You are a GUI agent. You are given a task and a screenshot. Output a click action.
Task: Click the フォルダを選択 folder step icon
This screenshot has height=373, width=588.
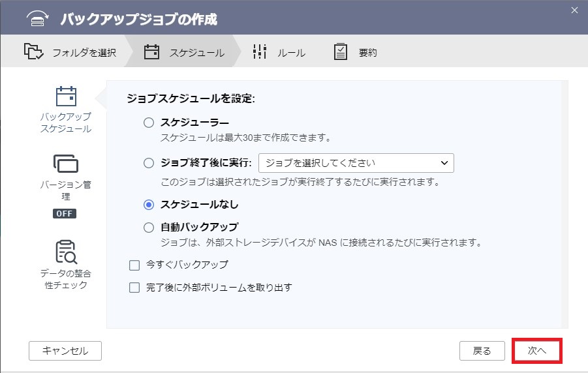tap(33, 52)
